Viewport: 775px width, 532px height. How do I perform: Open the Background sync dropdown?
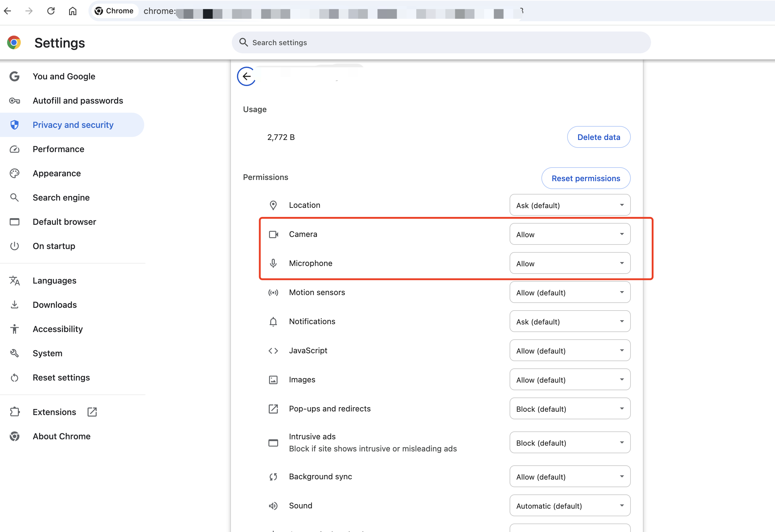570,477
